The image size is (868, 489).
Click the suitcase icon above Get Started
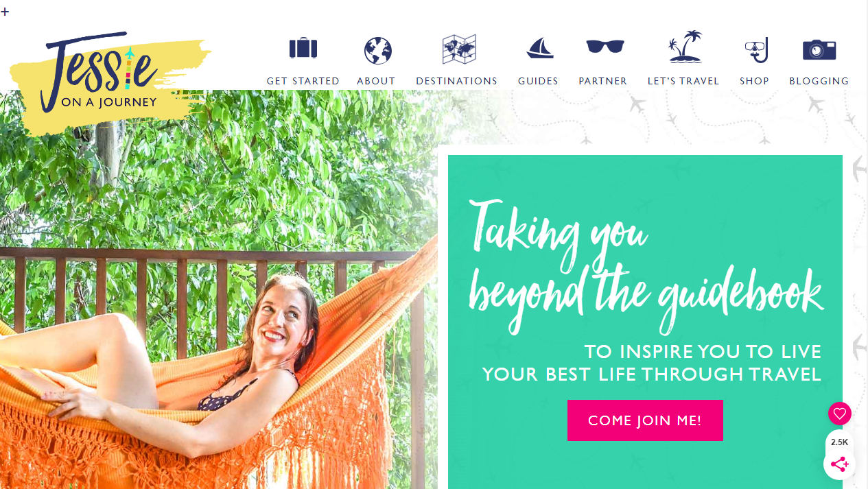click(x=303, y=49)
